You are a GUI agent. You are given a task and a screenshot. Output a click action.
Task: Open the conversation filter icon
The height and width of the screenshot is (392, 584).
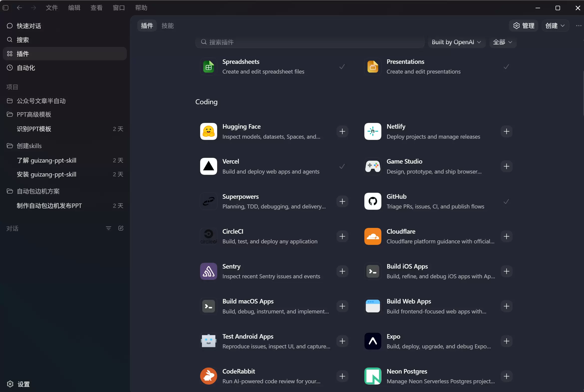coord(108,228)
